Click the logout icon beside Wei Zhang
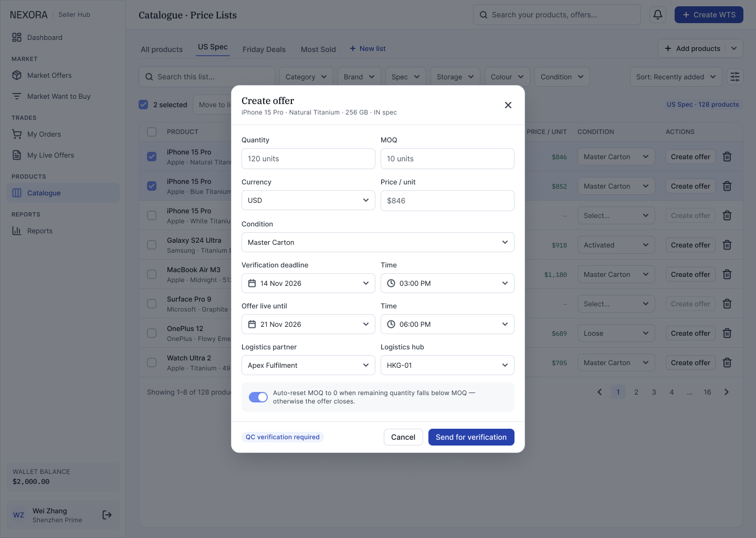The width and height of the screenshot is (756, 538). point(107,515)
